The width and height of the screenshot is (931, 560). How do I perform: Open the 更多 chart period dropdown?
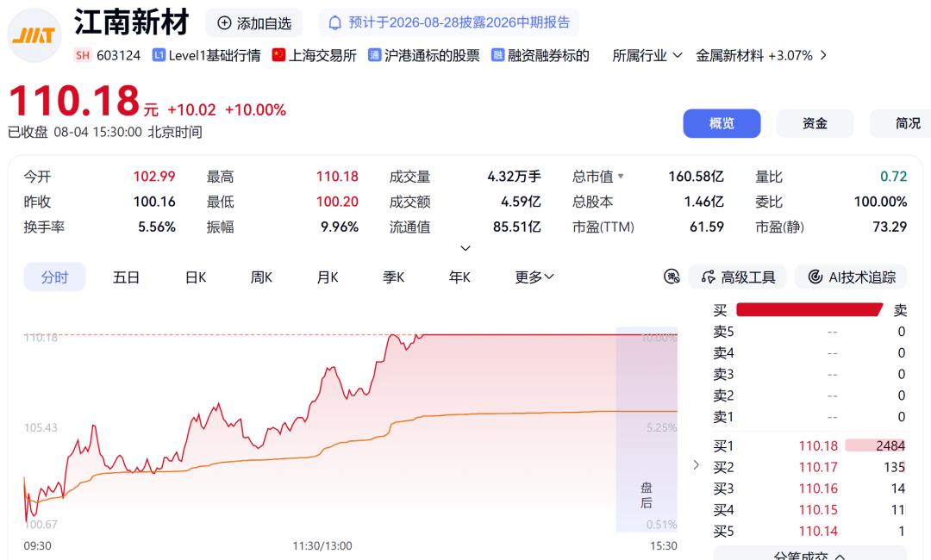point(534,277)
